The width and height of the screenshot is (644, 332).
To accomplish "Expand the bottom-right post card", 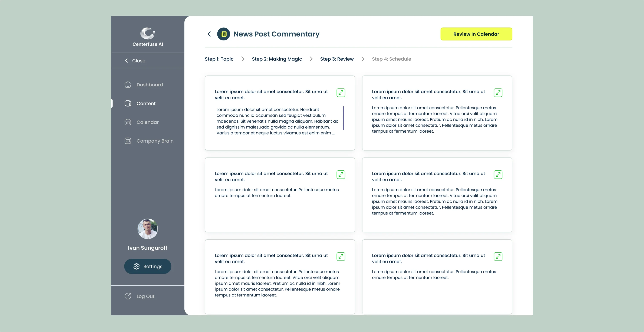I will click(x=498, y=257).
